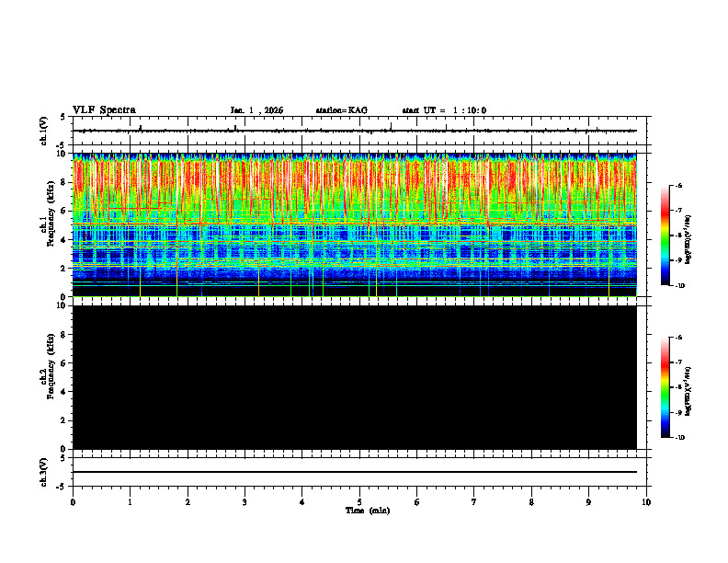Image resolution: width=728 pixels, height=563 pixels.
Task: Click the "6" minute tick on the time axis
Action: (417, 502)
